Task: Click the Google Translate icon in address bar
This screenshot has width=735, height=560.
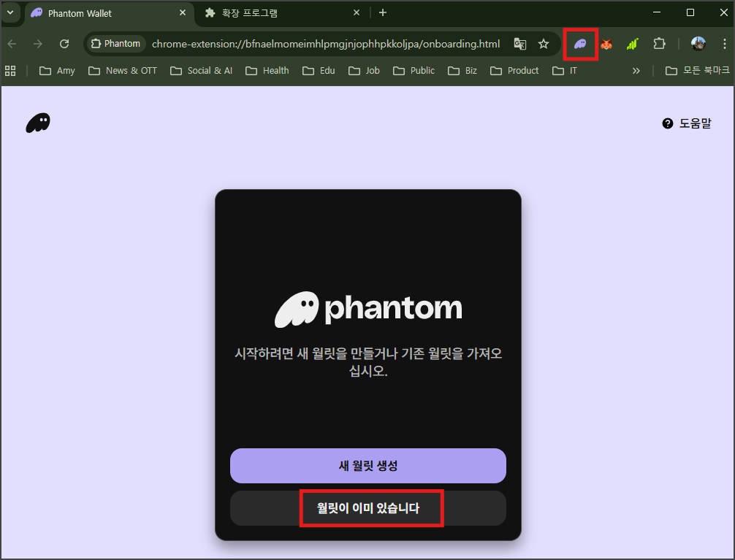Action: pos(519,44)
